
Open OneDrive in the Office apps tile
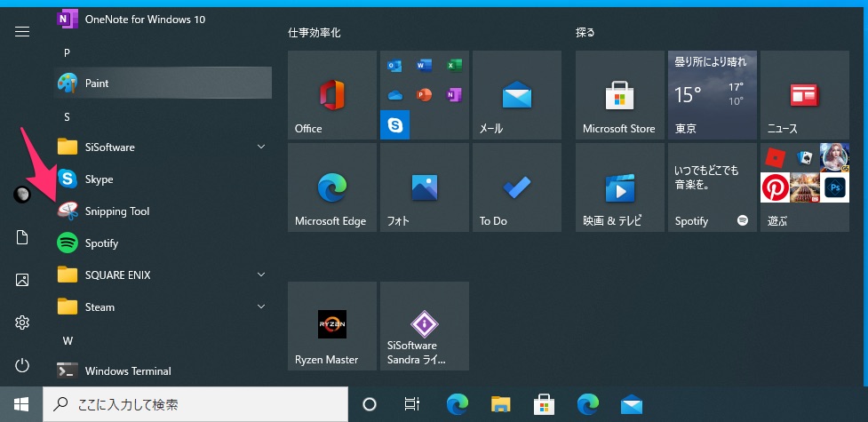(394, 95)
